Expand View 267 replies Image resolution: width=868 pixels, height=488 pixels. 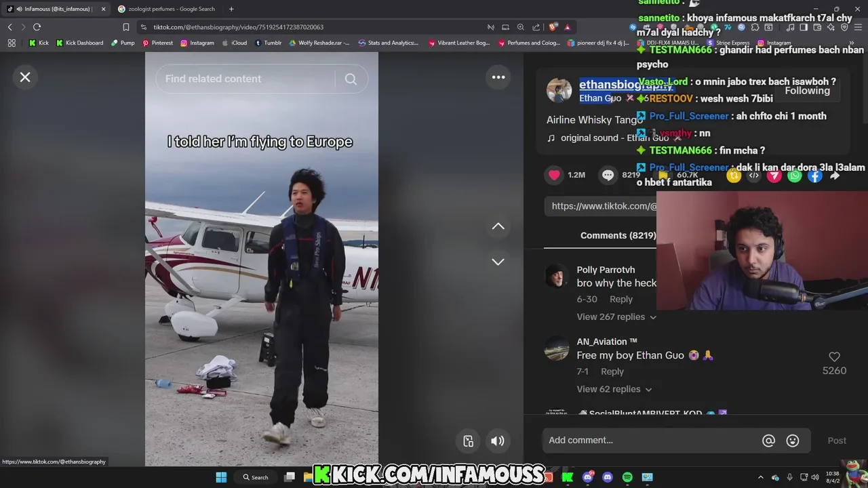point(616,317)
